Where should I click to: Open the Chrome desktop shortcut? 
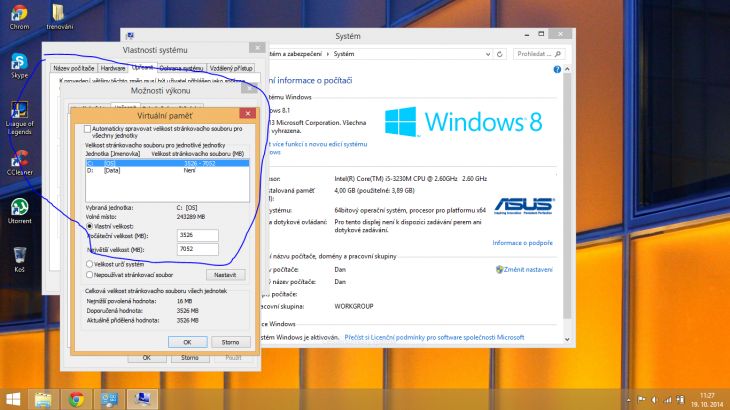click(x=19, y=17)
